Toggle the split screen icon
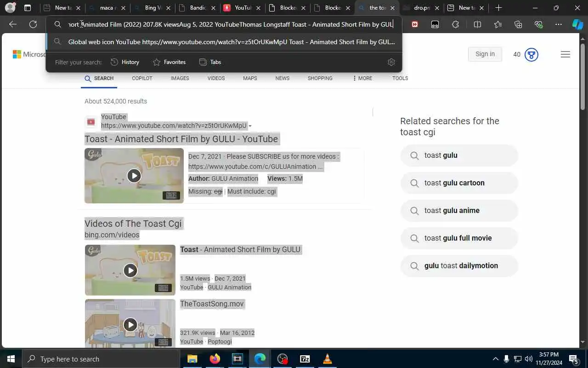This screenshot has width=588, height=368. click(477, 24)
